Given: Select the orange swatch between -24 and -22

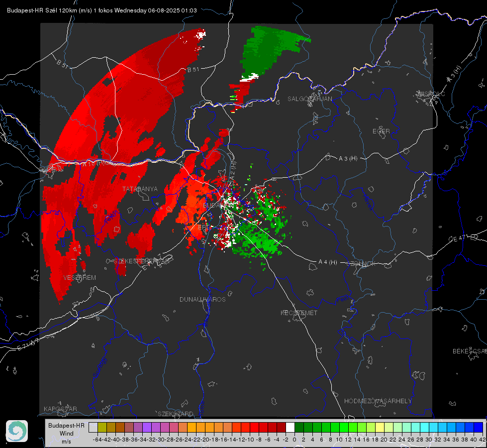Looking at the screenshot, I should (x=192, y=427).
